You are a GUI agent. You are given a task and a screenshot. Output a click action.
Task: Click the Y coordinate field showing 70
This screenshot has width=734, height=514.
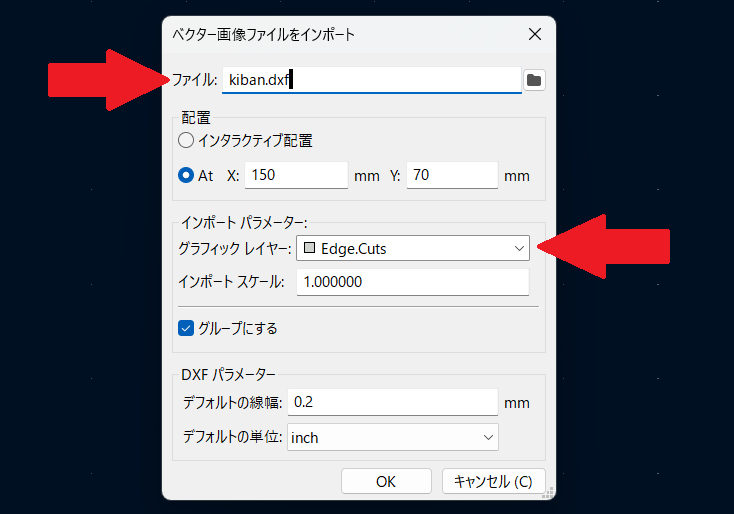pyautogui.click(x=452, y=175)
